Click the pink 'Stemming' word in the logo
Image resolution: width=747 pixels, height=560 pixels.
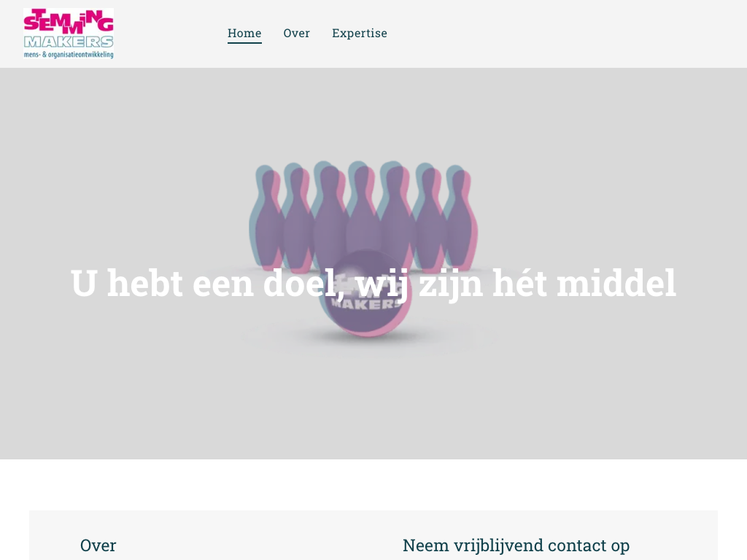coord(69,21)
